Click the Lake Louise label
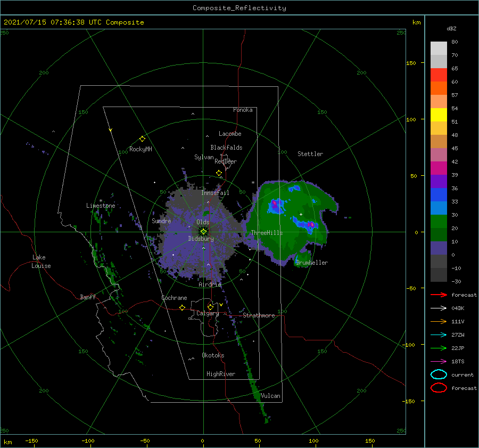Screen dimensions: 479x448 (x=41, y=262)
